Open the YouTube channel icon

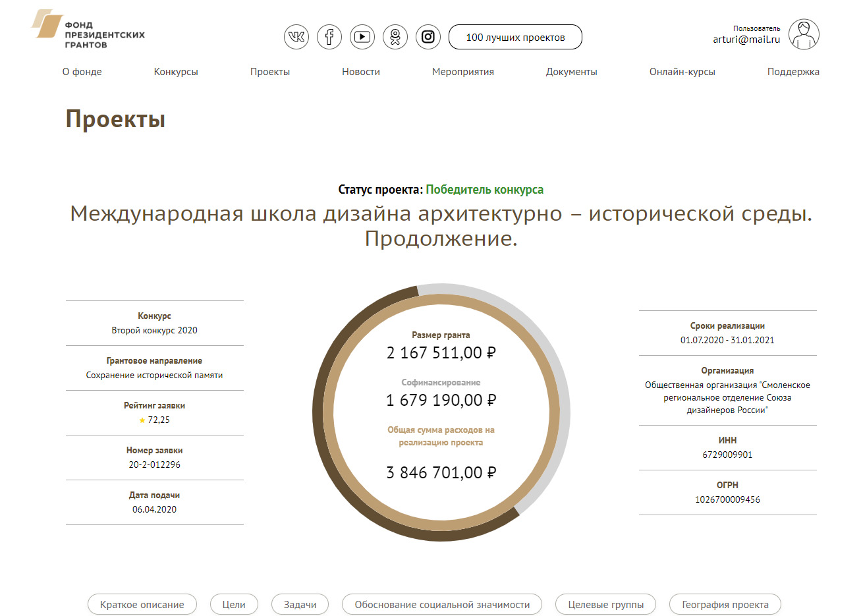tap(362, 37)
